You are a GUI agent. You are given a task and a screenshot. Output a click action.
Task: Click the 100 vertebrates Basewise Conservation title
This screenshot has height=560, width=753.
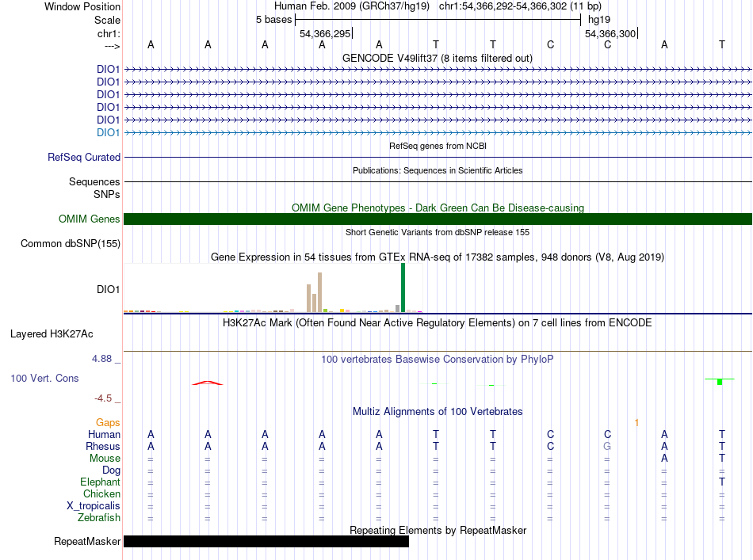coord(437,359)
